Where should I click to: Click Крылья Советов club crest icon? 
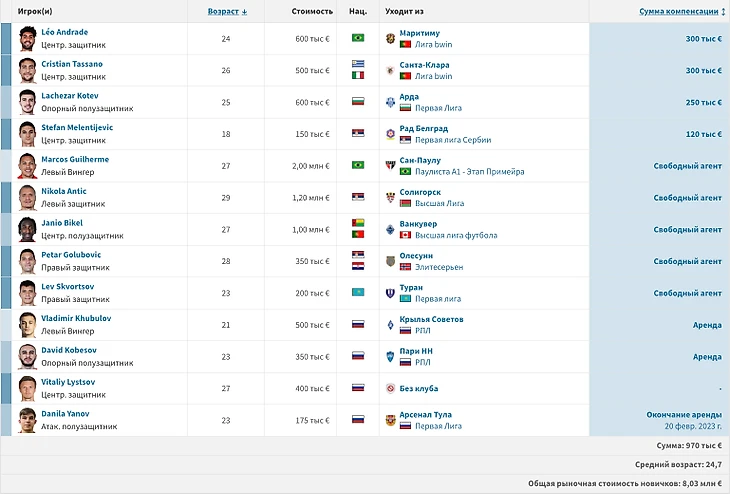(391, 325)
